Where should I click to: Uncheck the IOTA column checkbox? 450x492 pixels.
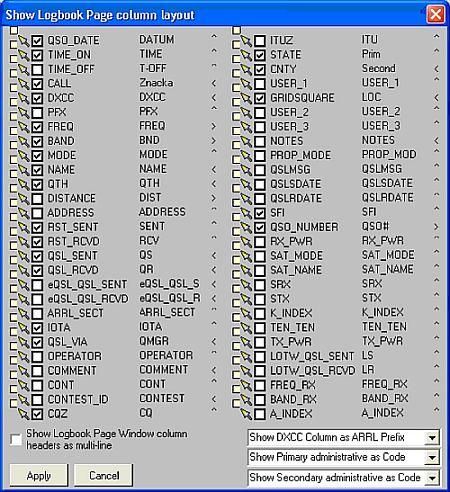coord(37,328)
